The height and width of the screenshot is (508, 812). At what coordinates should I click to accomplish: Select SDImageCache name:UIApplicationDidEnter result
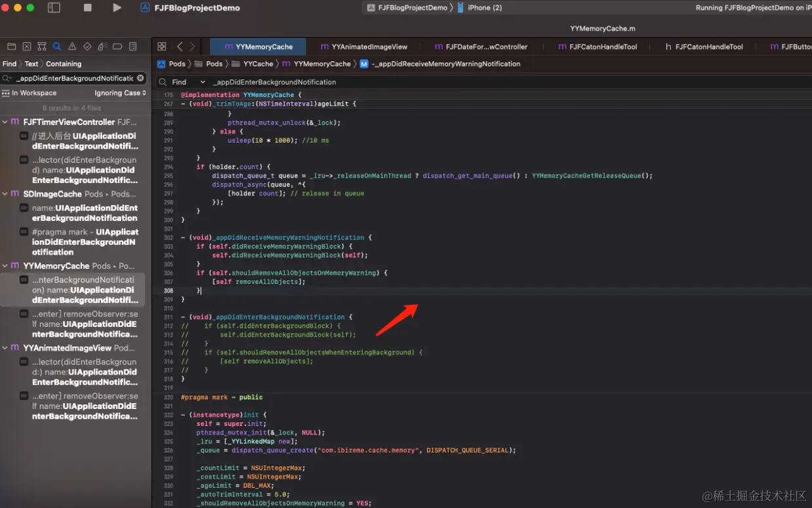click(x=79, y=213)
